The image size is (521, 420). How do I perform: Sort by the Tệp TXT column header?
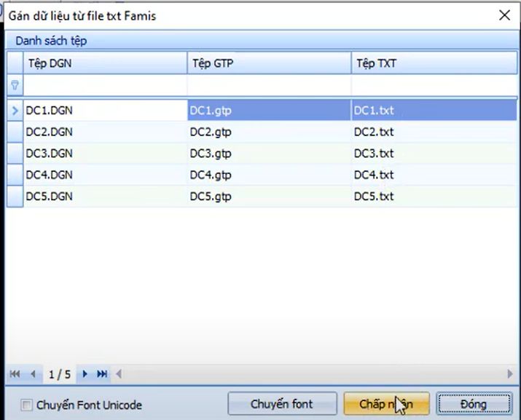tap(434, 63)
